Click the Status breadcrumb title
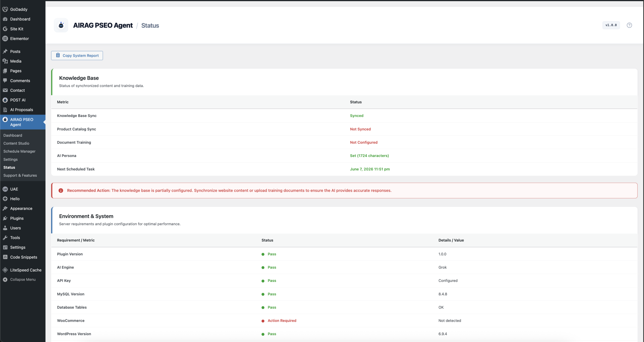The image size is (644, 342). point(150,25)
